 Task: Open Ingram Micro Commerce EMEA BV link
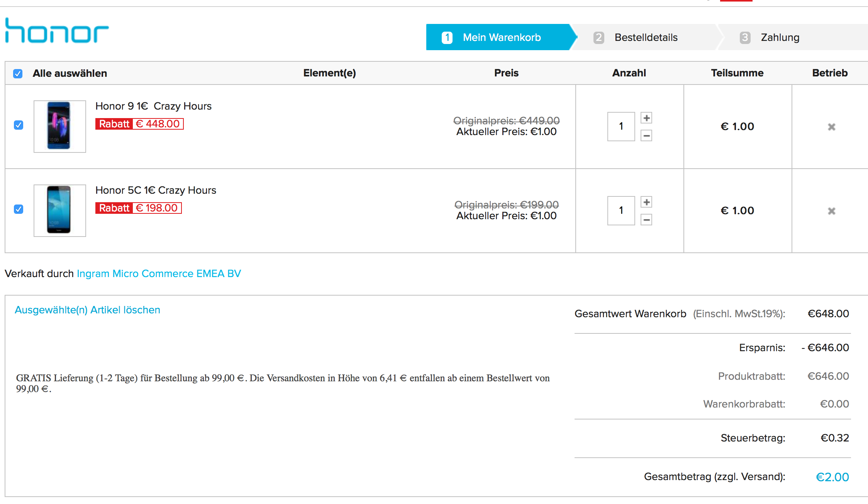coord(159,274)
